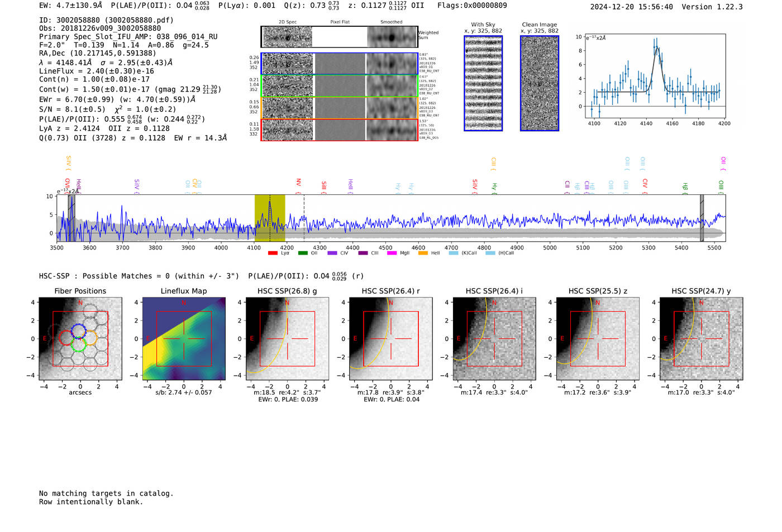Open the HSC SSP(26.8) g cutout

pos(287,338)
